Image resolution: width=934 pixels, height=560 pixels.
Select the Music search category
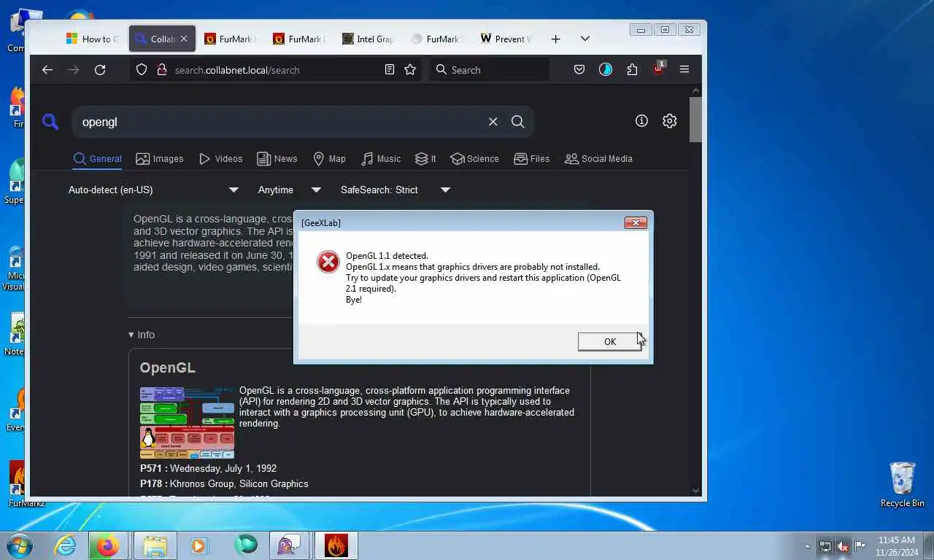381,159
